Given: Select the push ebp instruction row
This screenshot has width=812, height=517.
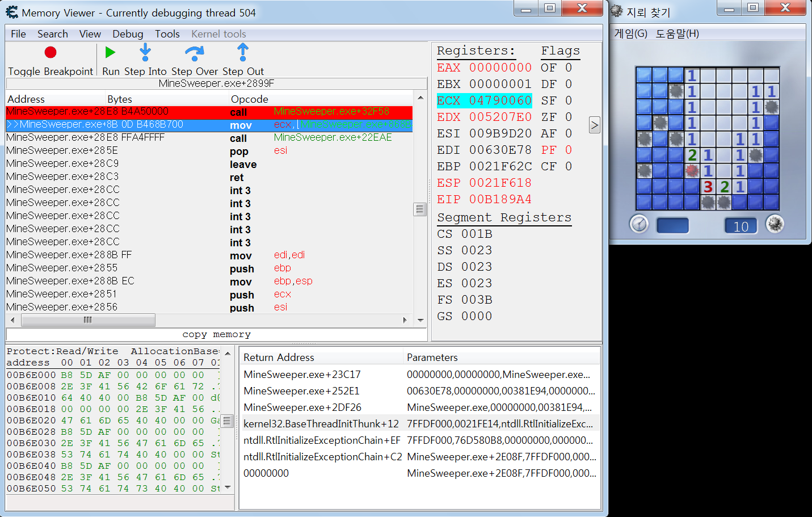Looking at the screenshot, I should coord(209,268).
